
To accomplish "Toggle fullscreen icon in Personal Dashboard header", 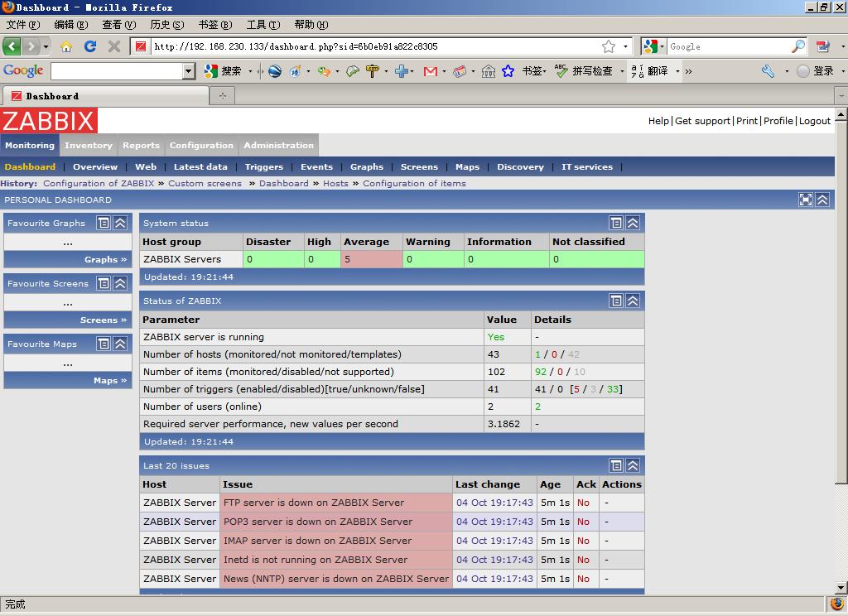I will [805, 200].
